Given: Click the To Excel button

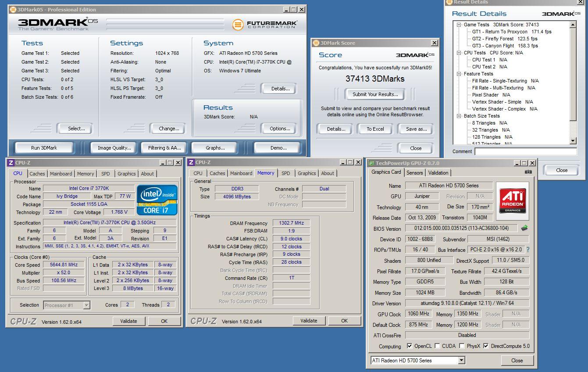Looking at the screenshot, I should point(375,129).
